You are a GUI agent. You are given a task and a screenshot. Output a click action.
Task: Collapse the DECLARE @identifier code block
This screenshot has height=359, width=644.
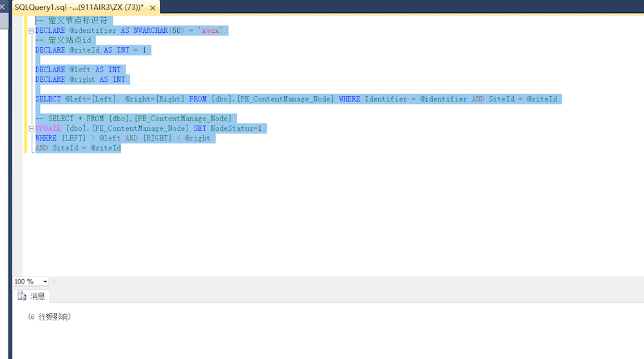[31, 30]
